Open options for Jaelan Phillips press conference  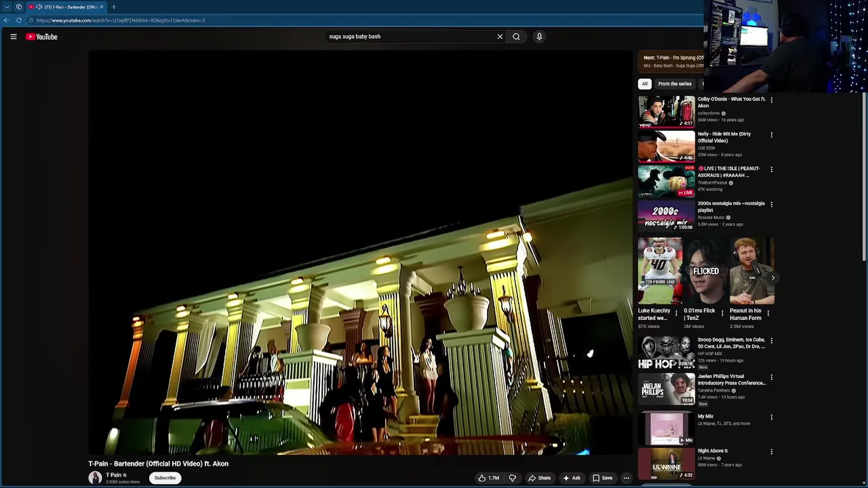771,377
